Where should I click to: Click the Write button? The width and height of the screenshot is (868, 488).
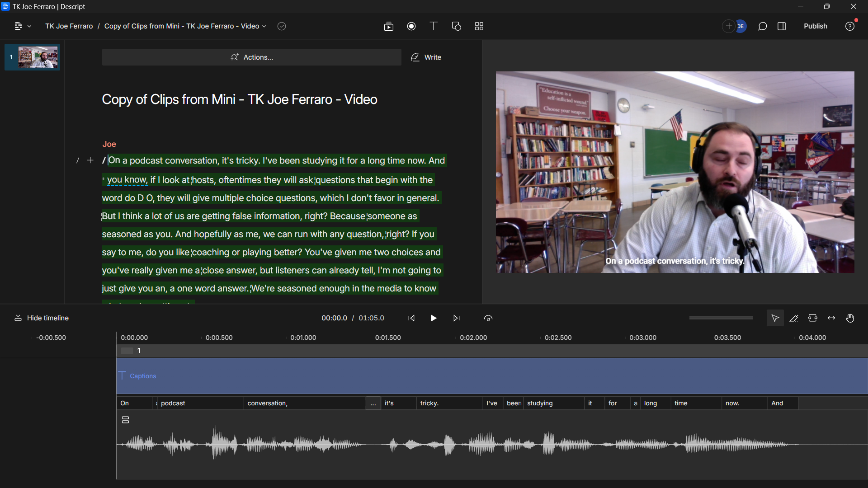pyautogui.click(x=426, y=57)
